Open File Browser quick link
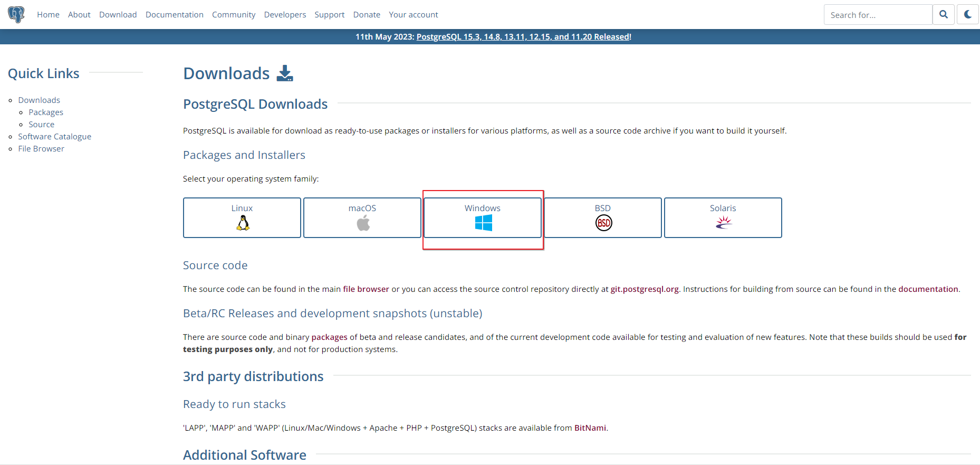980x465 pixels. pos(41,149)
